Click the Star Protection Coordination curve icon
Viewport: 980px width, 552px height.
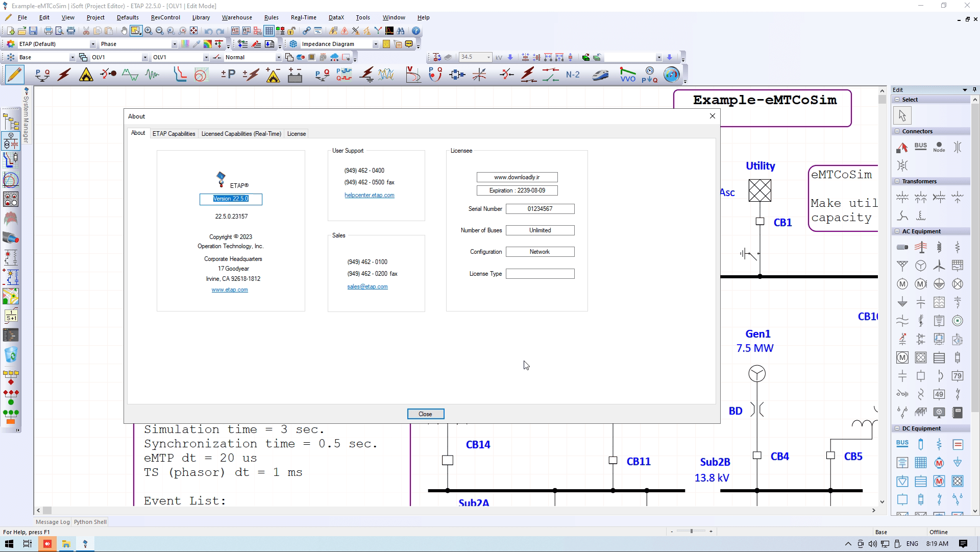coord(180,75)
